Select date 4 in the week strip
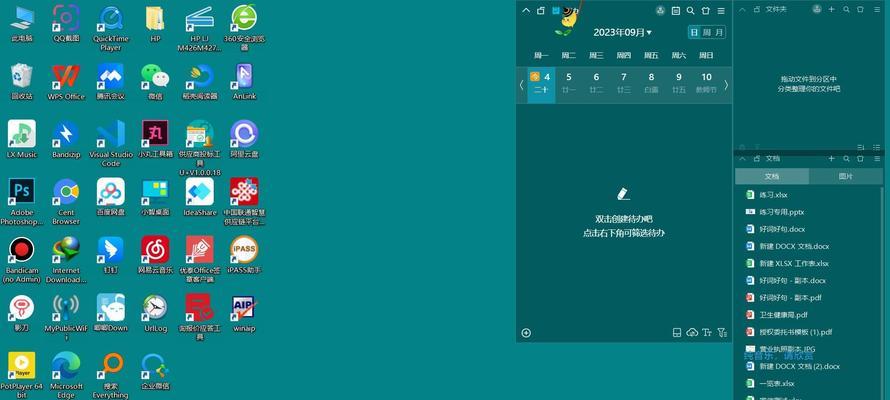 [x=541, y=85]
